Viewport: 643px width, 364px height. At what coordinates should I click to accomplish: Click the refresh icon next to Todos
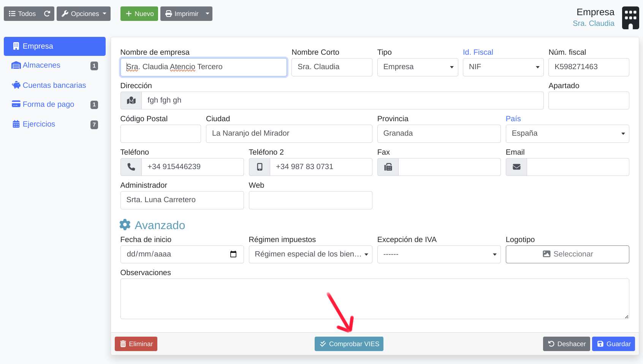[x=47, y=14]
